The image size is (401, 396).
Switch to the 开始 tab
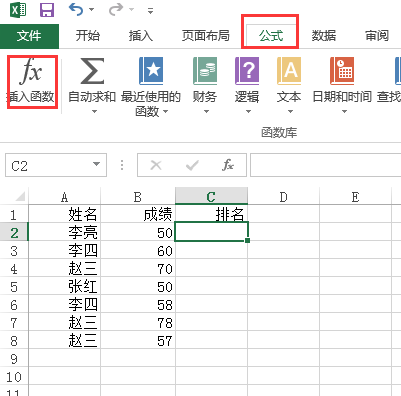click(87, 35)
